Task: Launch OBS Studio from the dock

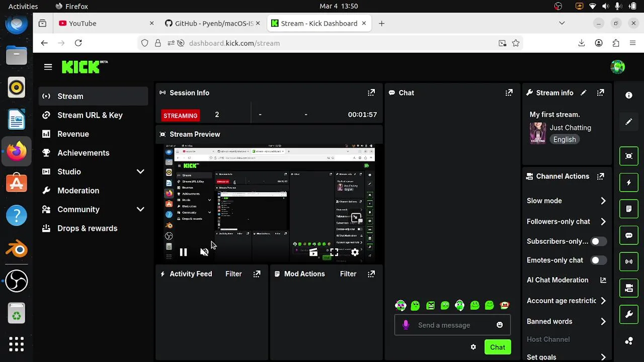Action: click(x=17, y=281)
